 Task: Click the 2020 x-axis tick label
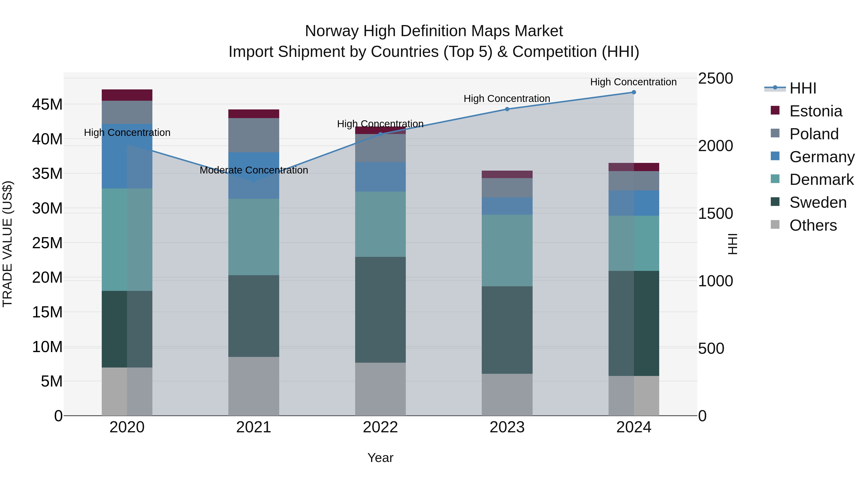click(x=127, y=427)
